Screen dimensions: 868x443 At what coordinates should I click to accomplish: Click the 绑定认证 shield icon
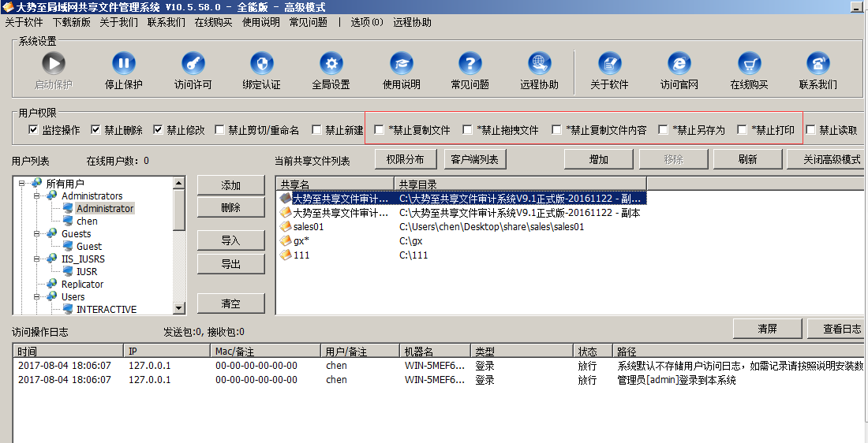click(261, 64)
